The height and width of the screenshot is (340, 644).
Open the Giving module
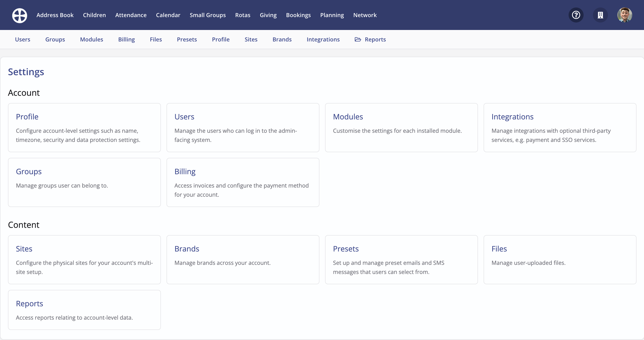(x=268, y=15)
